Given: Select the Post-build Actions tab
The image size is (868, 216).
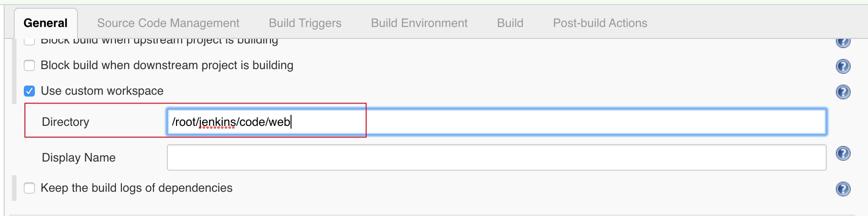Looking at the screenshot, I should pos(600,23).
